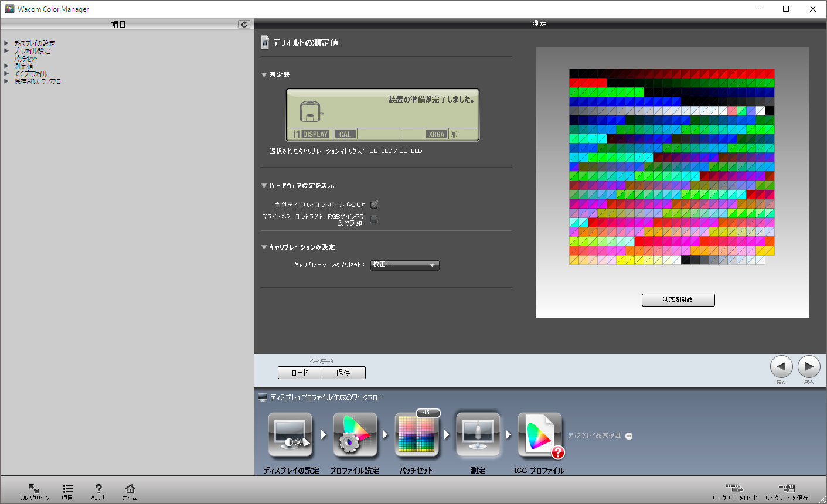Click ワークフローをロード icon
This screenshot has width=827, height=504.
coord(734,488)
